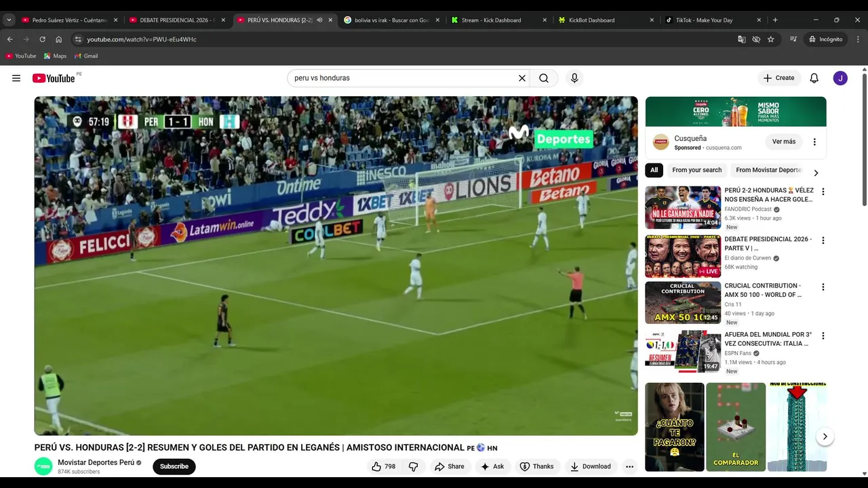Image resolution: width=868 pixels, height=488 pixels.
Task: Switch to the Pedro Suárez Vértiz tab
Action: point(70,20)
